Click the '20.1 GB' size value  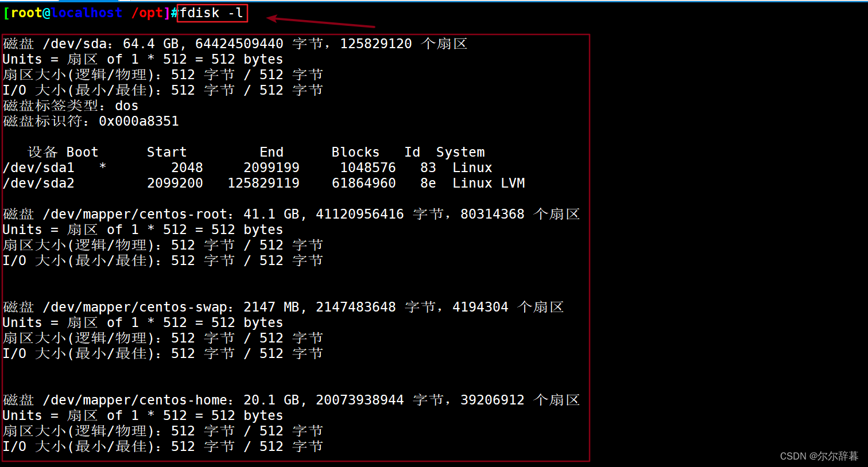click(x=271, y=400)
